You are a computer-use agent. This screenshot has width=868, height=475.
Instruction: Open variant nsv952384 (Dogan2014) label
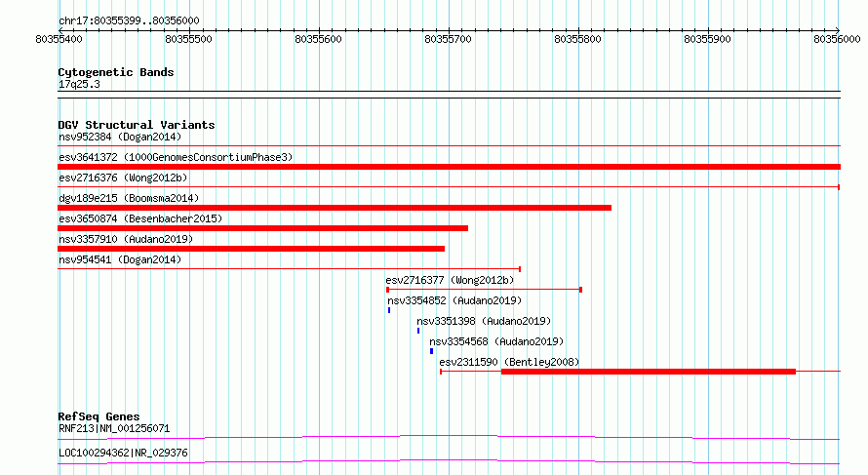pos(120,137)
